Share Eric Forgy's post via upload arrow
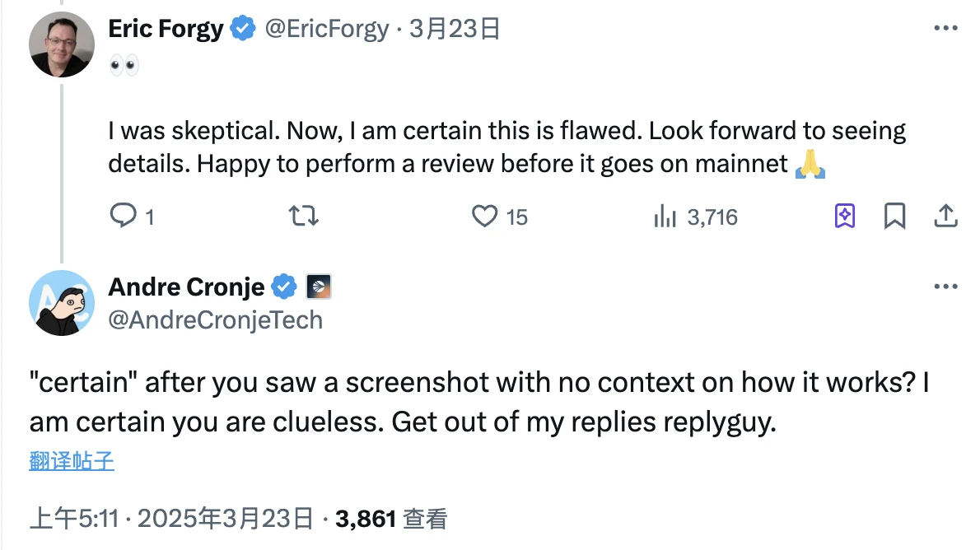980x550 pixels. (x=945, y=217)
